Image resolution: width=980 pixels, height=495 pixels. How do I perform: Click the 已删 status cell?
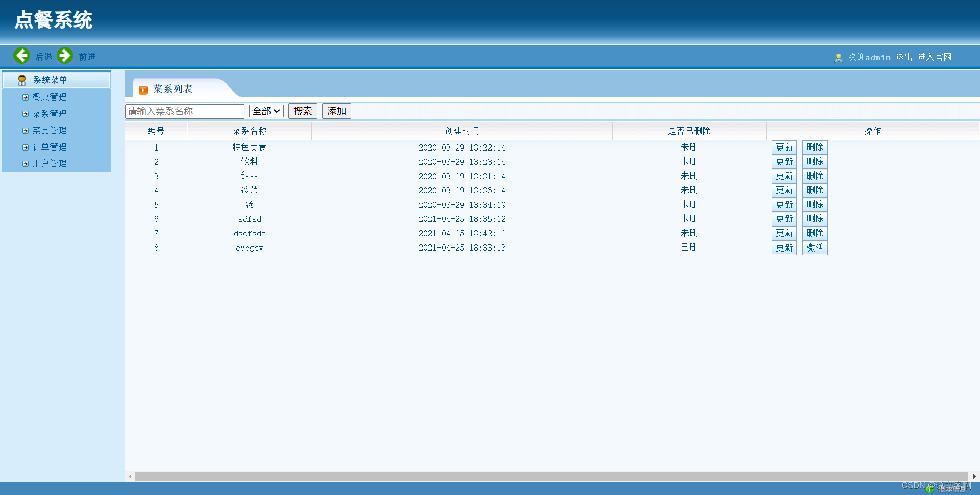click(689, 247)
